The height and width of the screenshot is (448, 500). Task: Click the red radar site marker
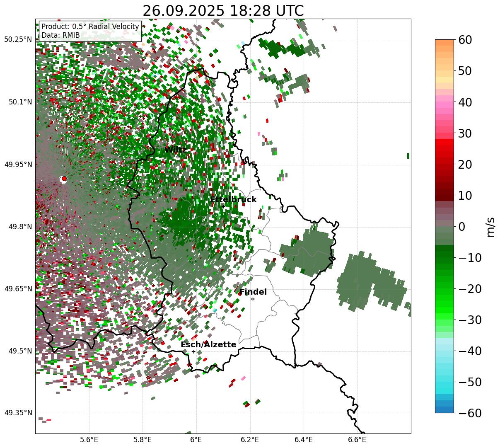[64, 179]
